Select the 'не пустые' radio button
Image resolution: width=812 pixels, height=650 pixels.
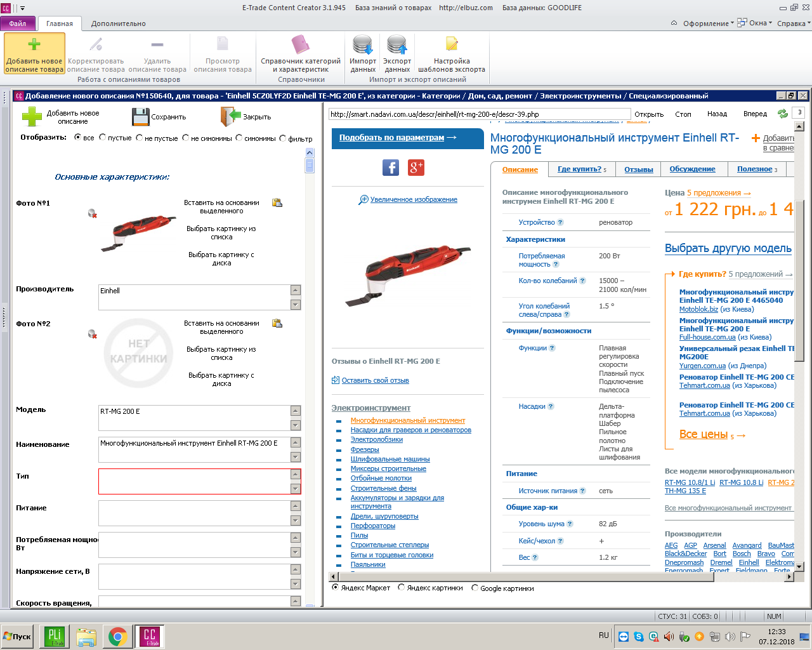(x=140, y=137)
